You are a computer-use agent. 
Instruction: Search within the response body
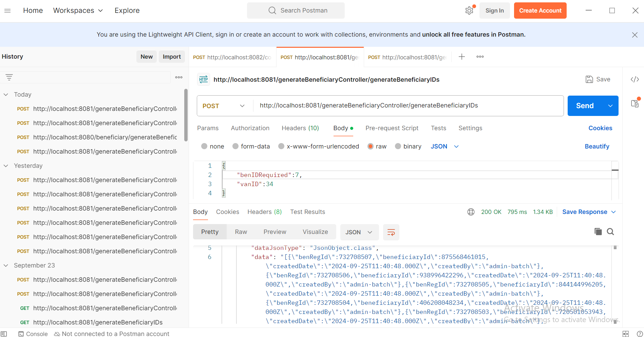tap(610, 232)
